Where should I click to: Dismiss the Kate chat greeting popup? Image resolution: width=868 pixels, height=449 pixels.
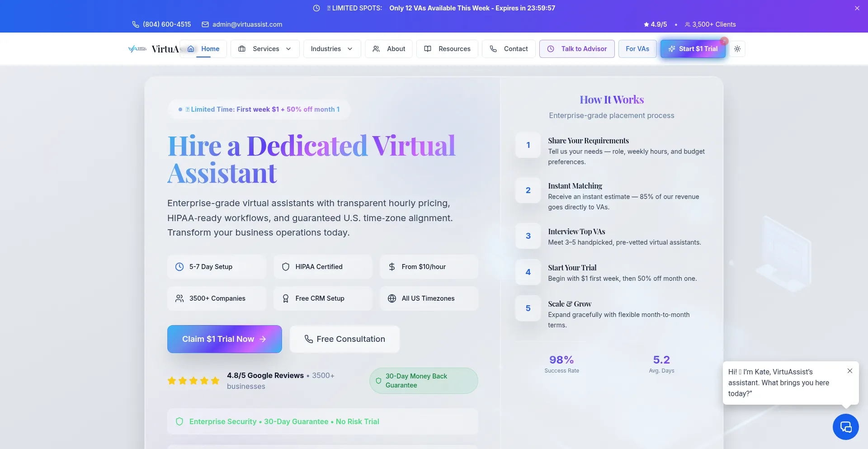coord(850,371)
